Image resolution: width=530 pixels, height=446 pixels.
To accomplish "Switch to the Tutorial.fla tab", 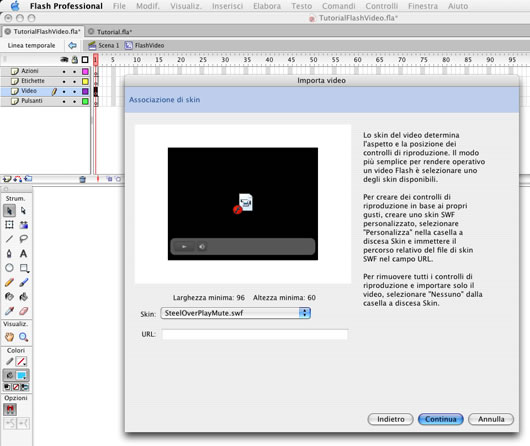I will [x=111, y=32].
